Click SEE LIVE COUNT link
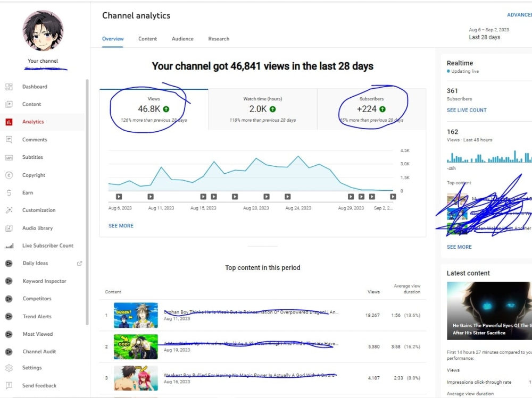The width and height of the screenshot is (532, 398). tap(467, 110)
